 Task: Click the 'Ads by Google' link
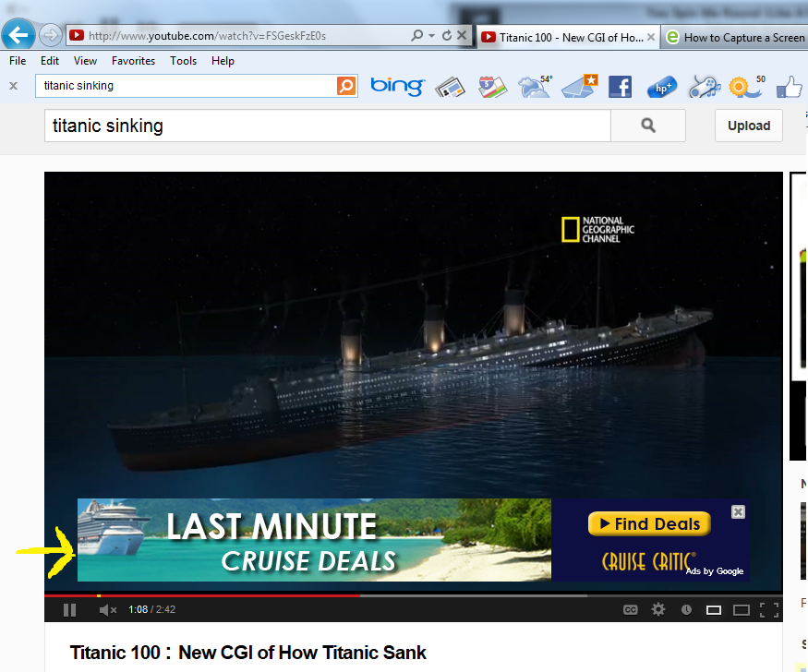(715, 571)
